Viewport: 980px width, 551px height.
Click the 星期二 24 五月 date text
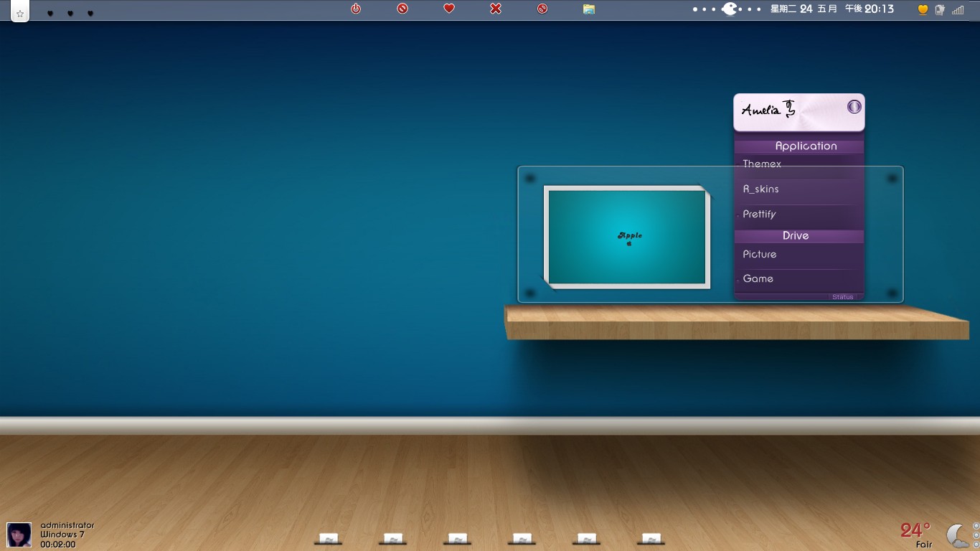[x=804, y=9]
